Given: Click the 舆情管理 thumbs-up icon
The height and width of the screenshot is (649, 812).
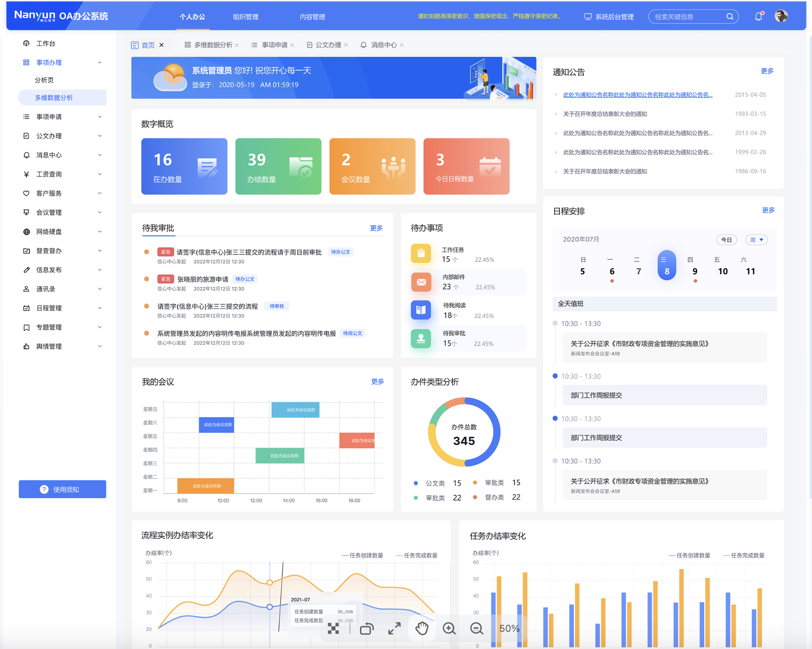Looking at the screenshot, I should pyautogui.click(x=26, y=346).
